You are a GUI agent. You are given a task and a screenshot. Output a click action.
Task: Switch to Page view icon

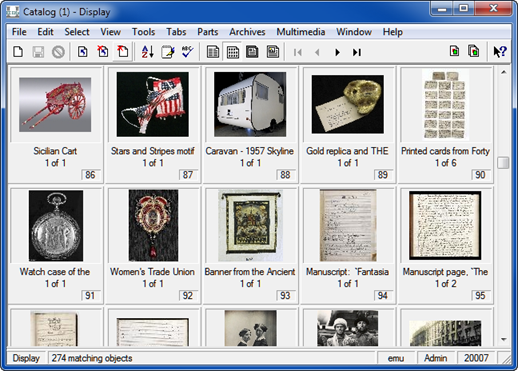(x=273, y=52)
